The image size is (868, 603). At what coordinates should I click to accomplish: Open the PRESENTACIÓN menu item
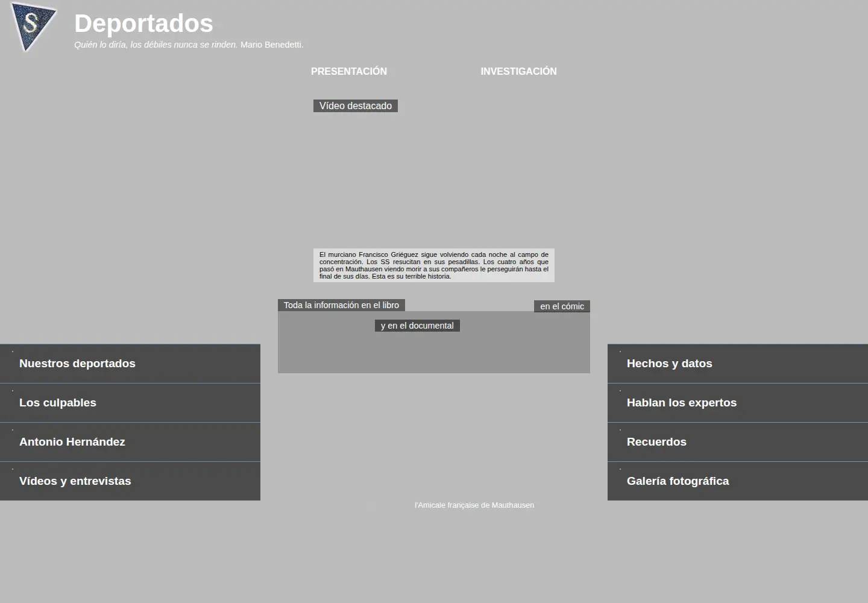click(x=349, y=71)
